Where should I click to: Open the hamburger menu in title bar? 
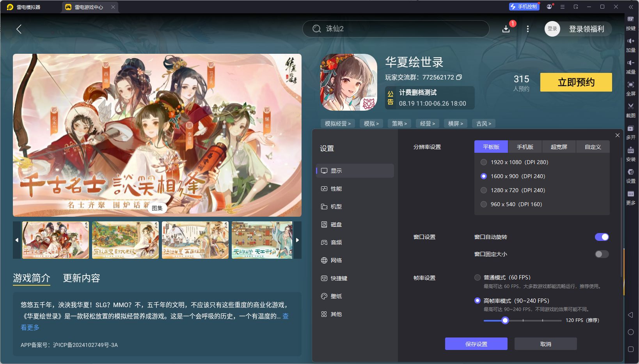[563, 7]
